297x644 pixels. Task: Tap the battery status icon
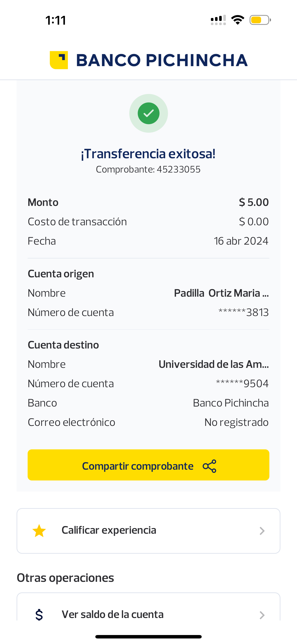click(260, 20)
